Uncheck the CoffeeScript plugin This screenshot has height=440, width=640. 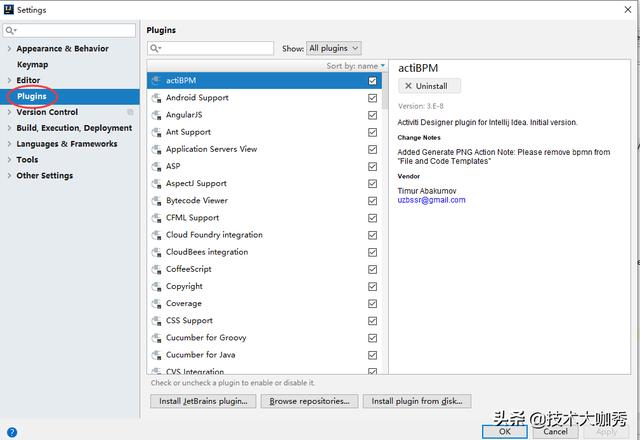(372, 269)
